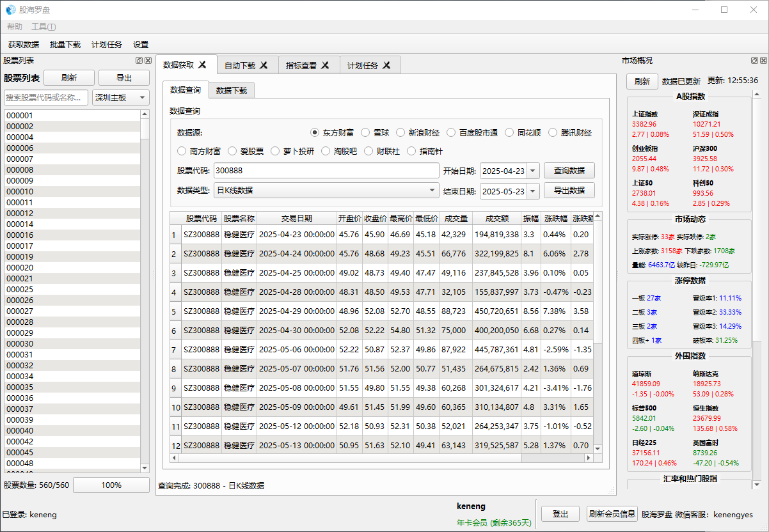Click 获取数据 in the toolbar
The image size is (769, 532).
[24, 45]
